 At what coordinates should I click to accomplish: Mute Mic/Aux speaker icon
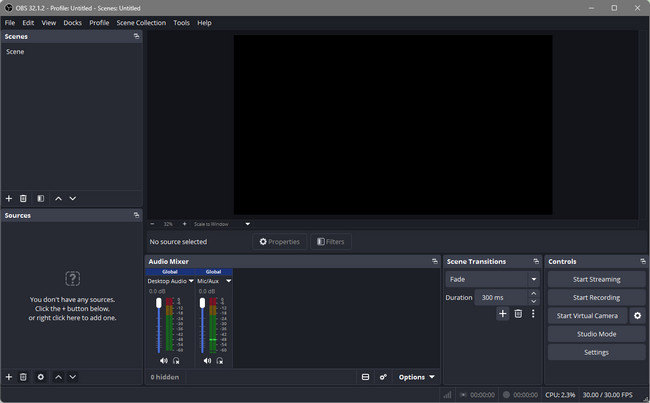(207, 361)
